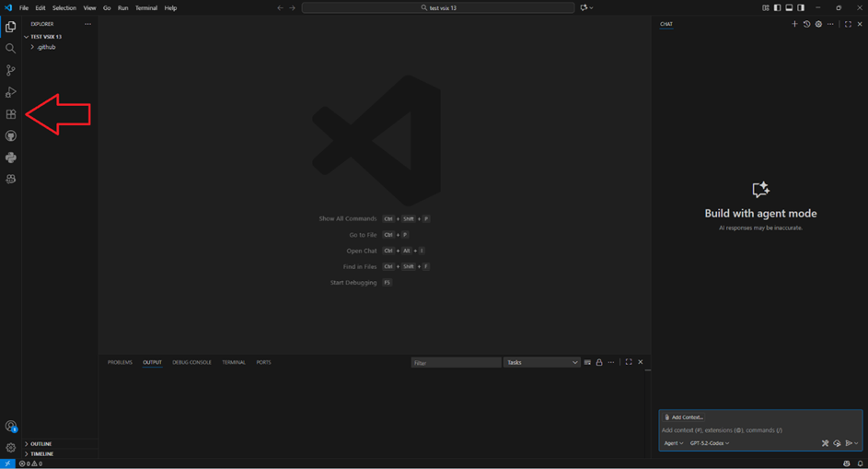Maximize the bottom panel
The width and height of the screenshot is (868, 469).
pos(629,362)
